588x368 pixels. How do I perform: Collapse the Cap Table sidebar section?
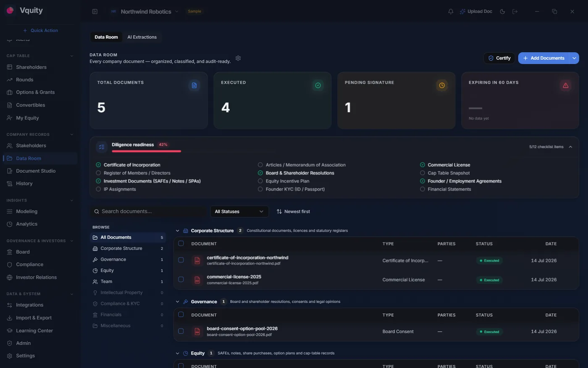click(x=72, y=56)
